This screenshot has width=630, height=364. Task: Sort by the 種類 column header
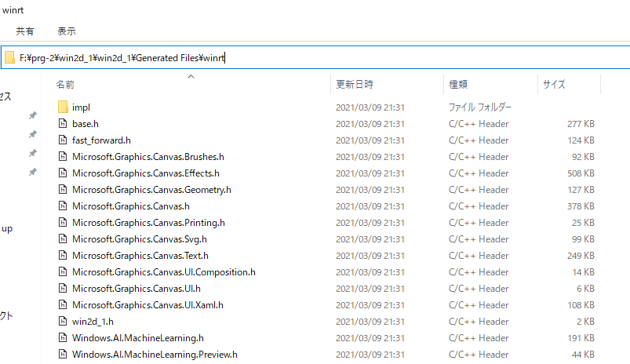pos(458,85)
